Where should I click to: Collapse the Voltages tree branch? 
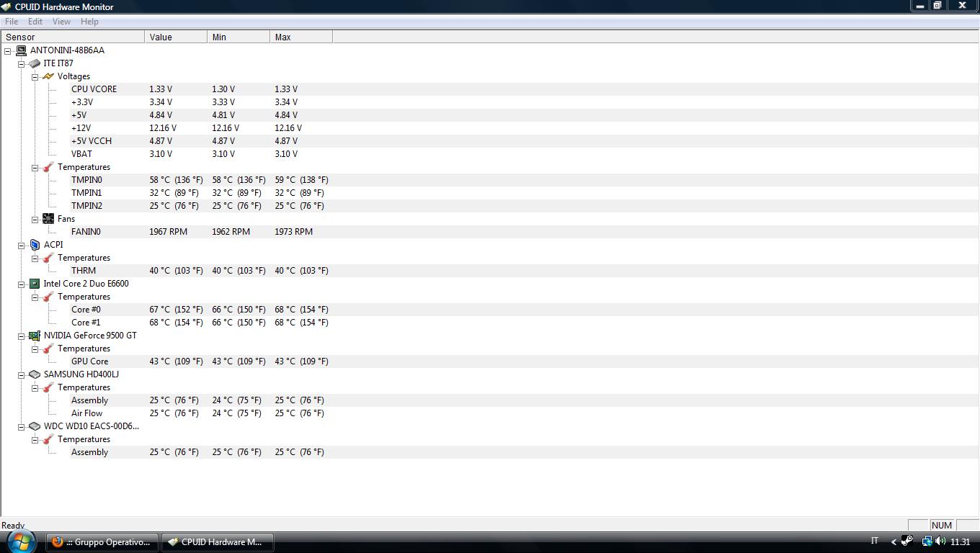(35, 77)
